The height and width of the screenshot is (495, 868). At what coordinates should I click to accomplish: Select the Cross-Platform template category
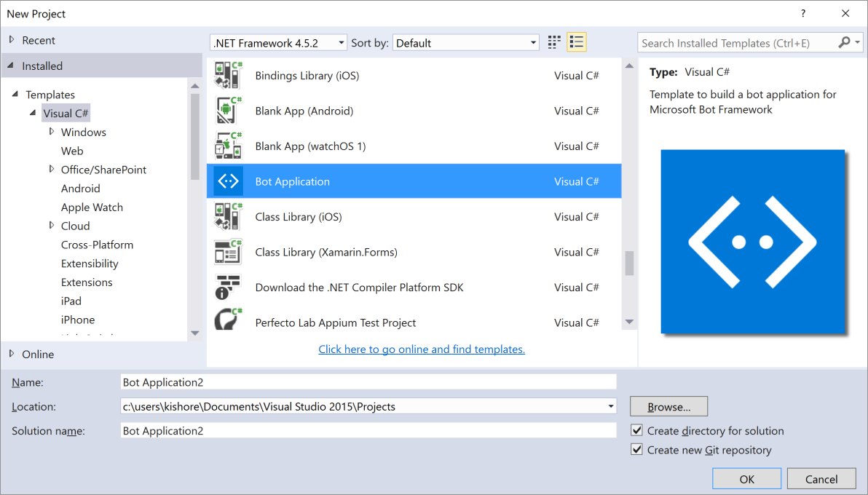(97, 245)
